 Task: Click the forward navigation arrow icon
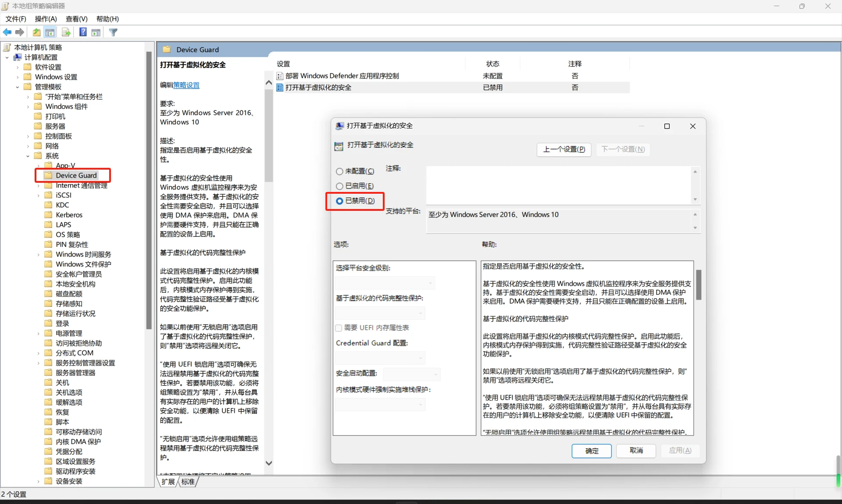pyautogui.click(x=20, y=32)
